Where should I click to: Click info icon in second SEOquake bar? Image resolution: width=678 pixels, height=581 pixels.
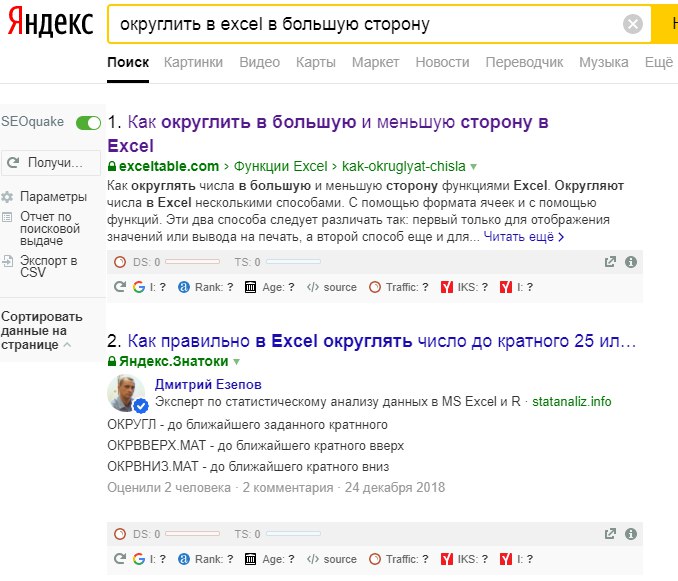pos(631,534)
